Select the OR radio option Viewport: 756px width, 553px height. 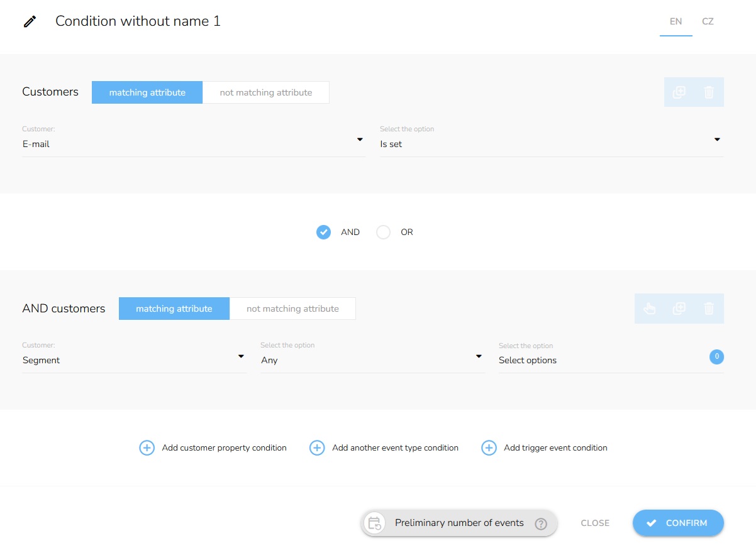383,233
